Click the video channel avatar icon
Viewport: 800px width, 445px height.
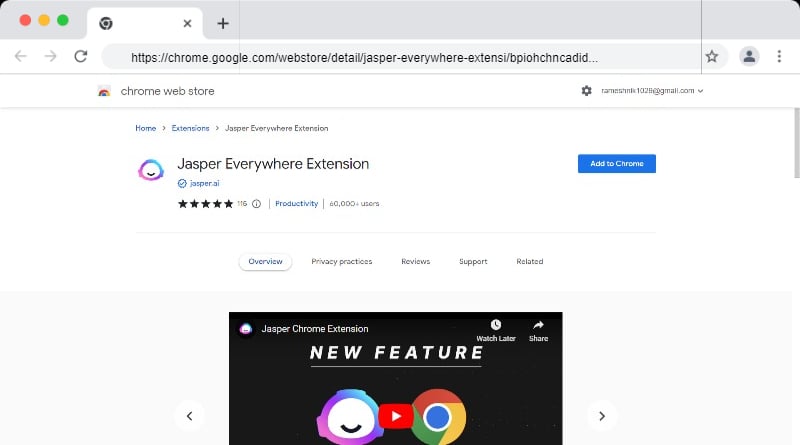246,329
